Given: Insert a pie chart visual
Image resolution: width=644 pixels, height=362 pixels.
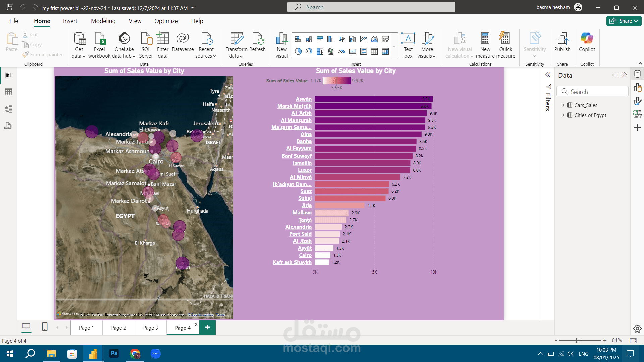Looking at the screenshot, I should [x=298, y=51].
